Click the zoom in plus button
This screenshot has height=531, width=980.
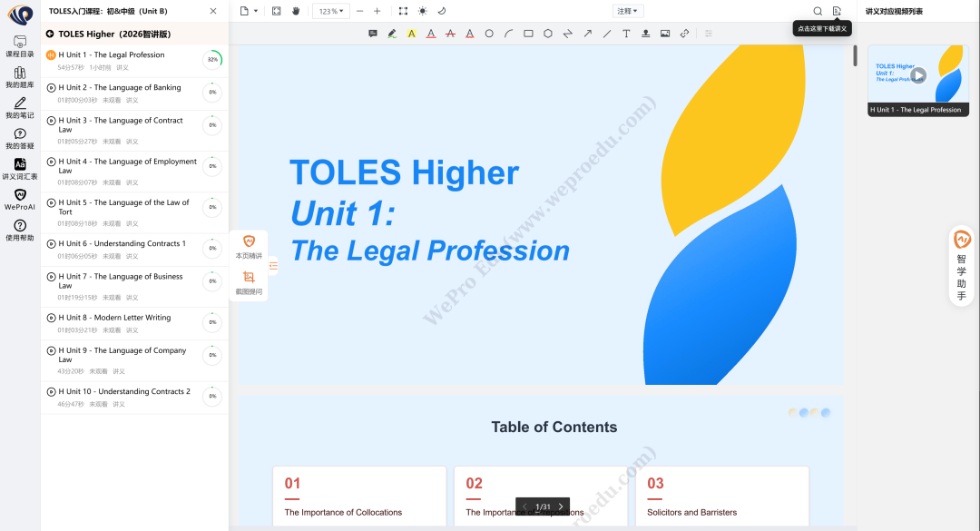pyautogui.click(x=377, y=11)
